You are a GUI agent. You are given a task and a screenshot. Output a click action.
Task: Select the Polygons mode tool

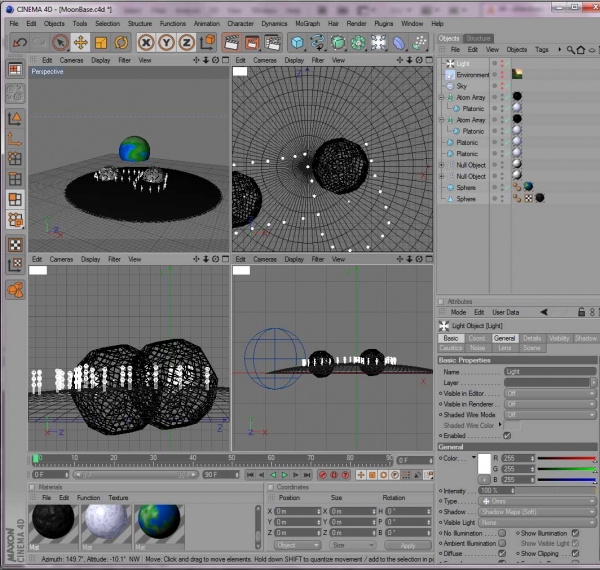point(15,199)
